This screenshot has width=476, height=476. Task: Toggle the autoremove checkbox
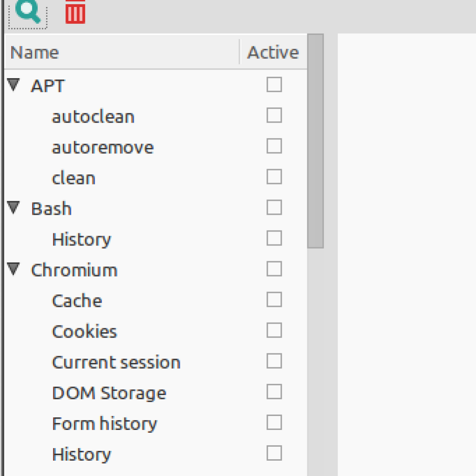[274, 146]
